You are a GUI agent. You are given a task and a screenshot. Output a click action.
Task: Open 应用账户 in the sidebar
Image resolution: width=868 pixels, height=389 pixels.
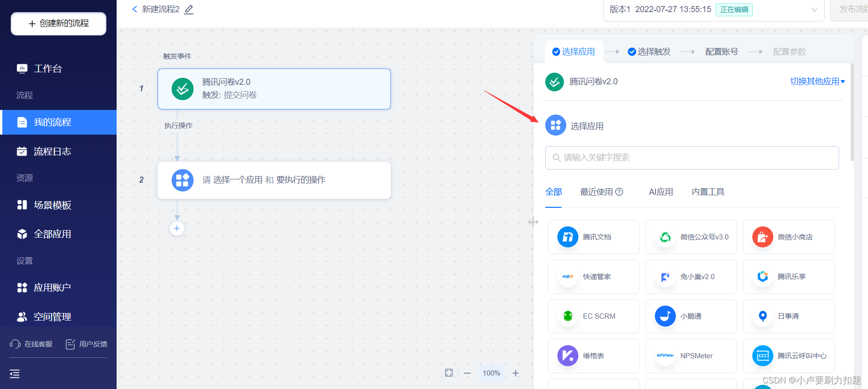pos(58,287)
